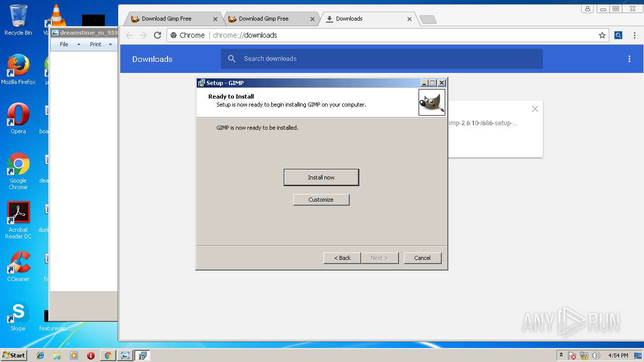This screenshot has width=644, height=362.
Task: Open Internet Explorer from the taskbar
Action: [x=40, y=355]
